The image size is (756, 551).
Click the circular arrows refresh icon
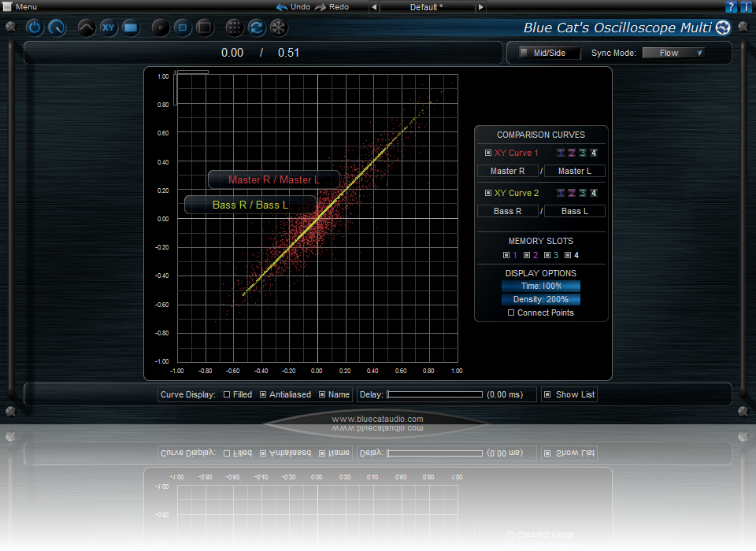tap(256, 28)
